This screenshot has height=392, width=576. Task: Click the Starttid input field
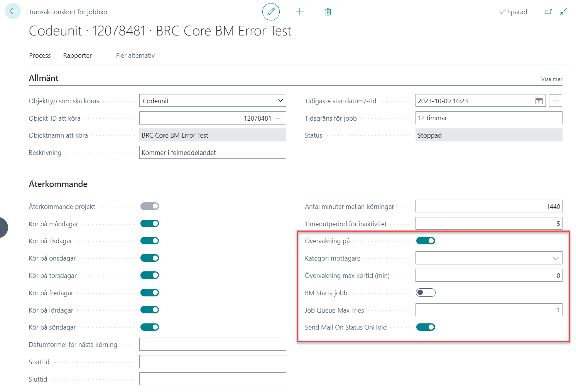click(x=213, y=362)
